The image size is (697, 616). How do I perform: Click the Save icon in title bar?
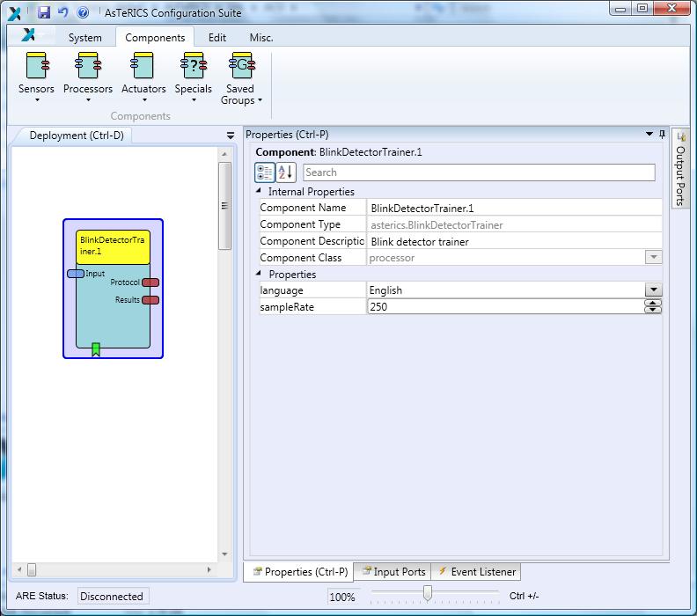[44, 12]
